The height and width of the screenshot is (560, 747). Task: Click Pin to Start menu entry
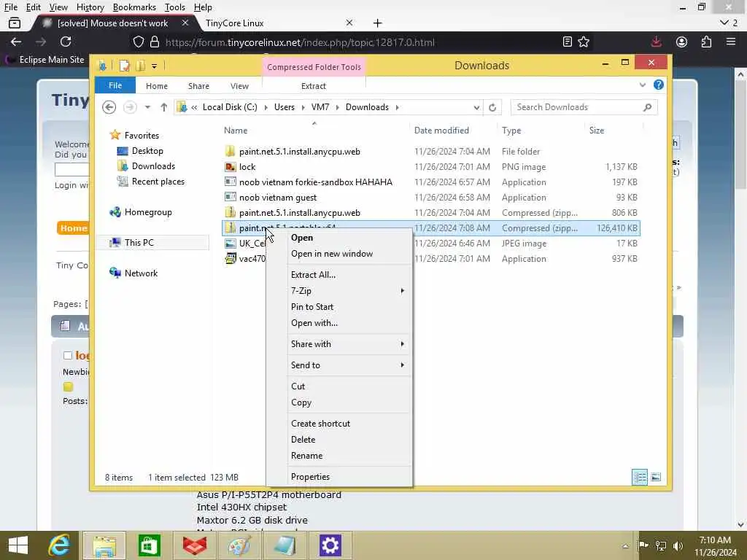click(312, 307)
